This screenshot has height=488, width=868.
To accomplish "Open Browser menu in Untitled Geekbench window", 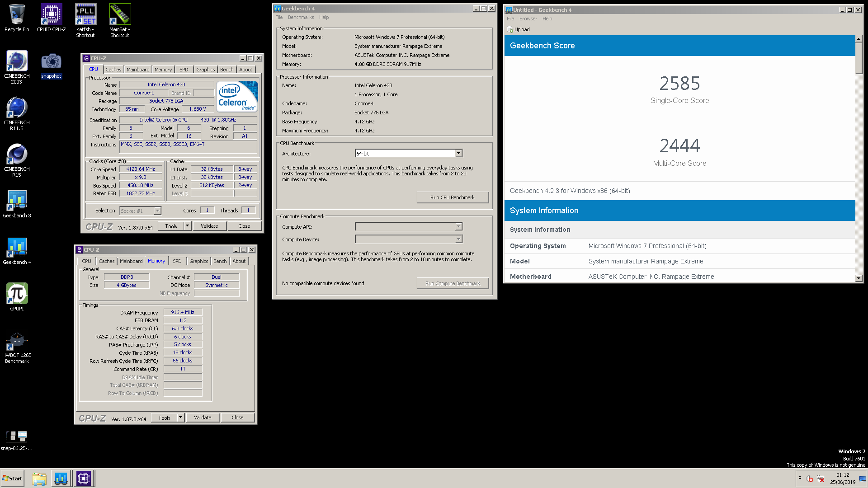I will [x=528, y=19].
